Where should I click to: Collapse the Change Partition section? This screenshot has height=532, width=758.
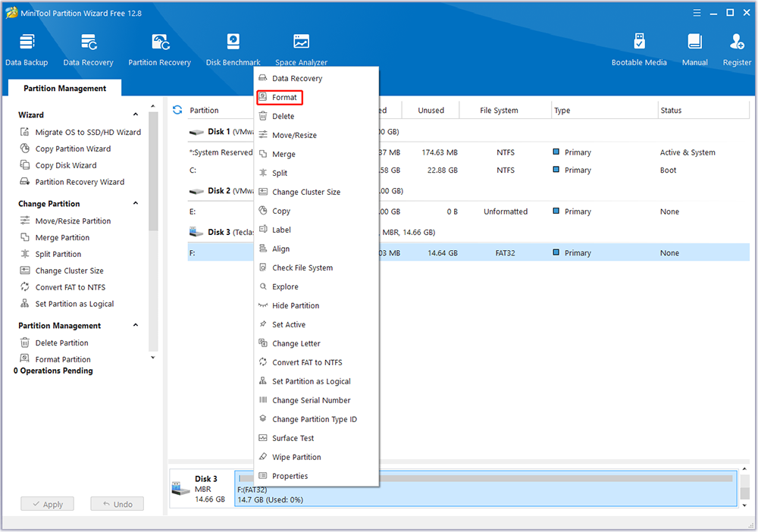click(x=136, y=203)
